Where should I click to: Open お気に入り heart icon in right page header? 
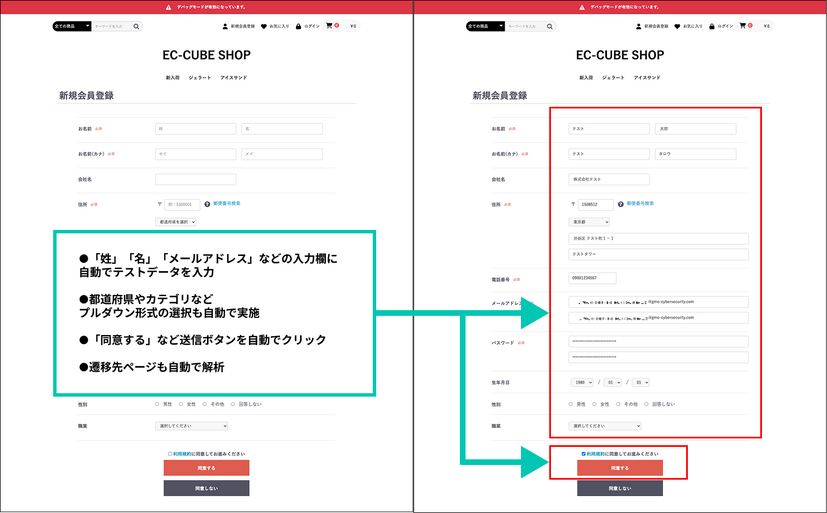pos(677,26)
